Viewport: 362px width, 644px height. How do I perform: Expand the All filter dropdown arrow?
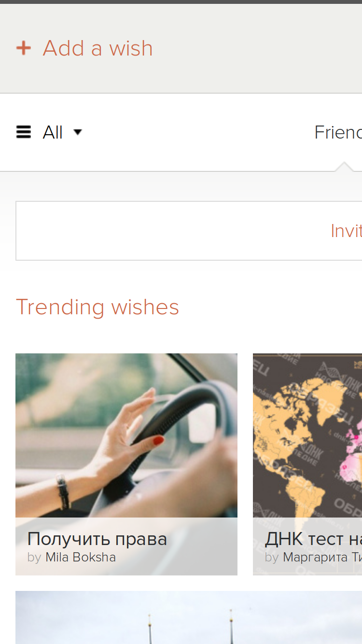pos(77,132)
